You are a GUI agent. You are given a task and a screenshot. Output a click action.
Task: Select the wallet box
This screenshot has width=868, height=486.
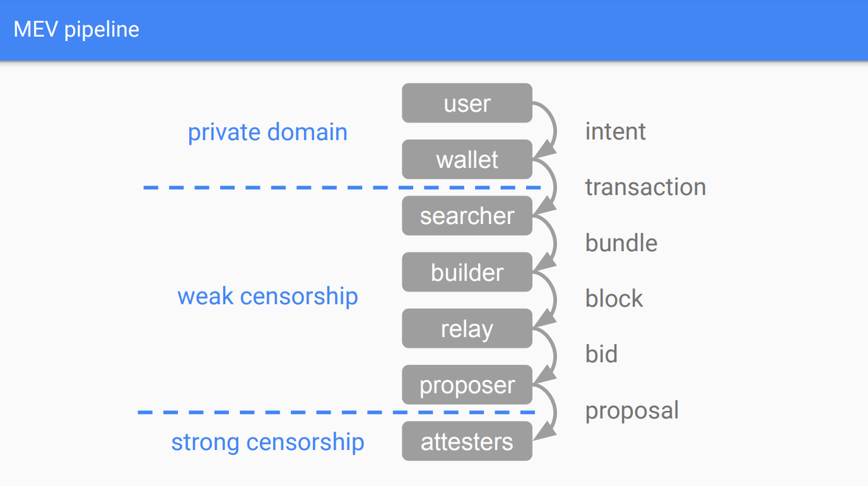pos(467,160)
